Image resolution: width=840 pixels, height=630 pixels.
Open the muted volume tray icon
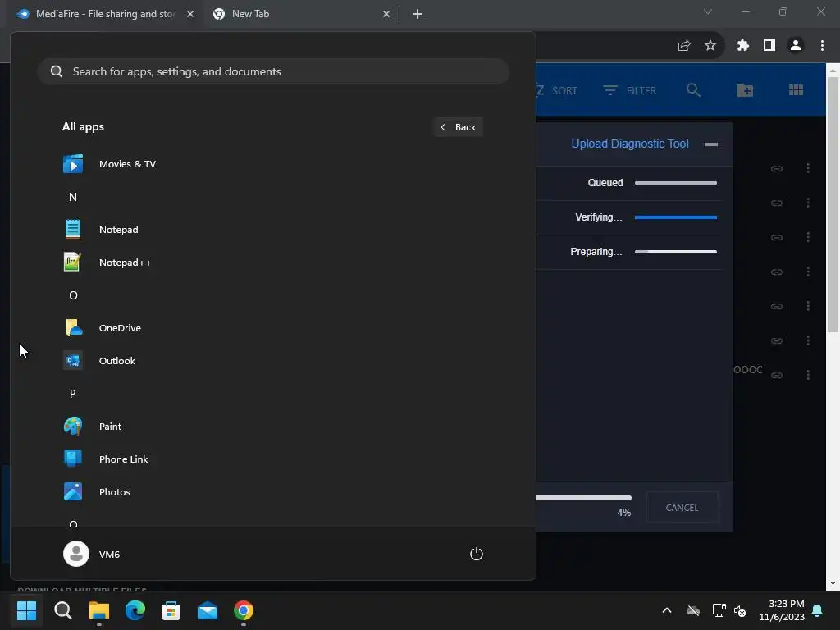click(x=741, y=610)
